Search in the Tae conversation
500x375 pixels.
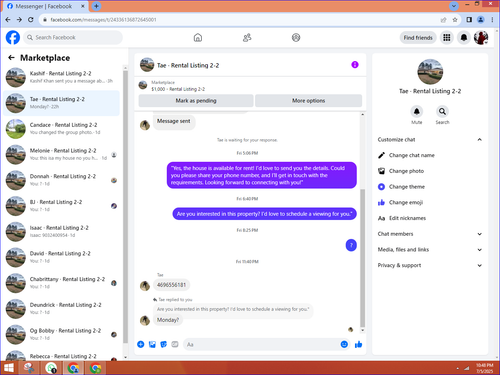coord(442,111)
